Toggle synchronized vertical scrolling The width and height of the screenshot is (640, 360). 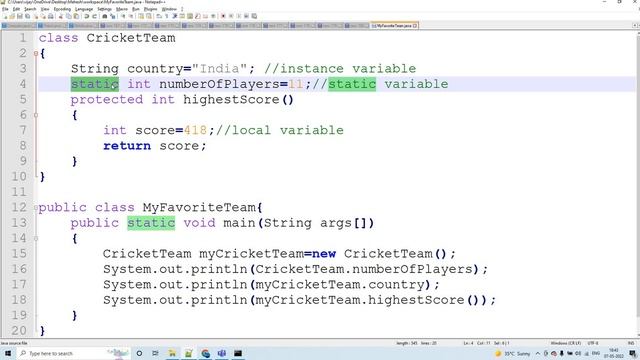pyautogui.click(x=141, y=16)
